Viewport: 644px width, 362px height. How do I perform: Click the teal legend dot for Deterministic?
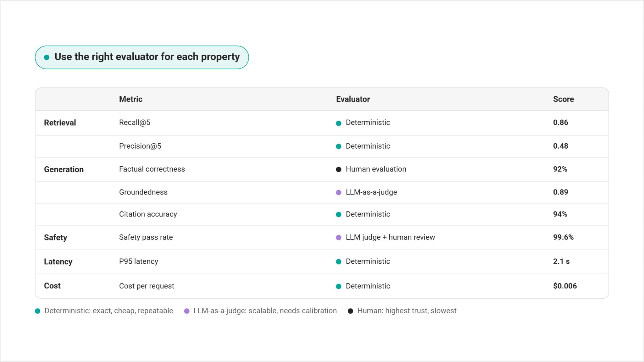38,311
